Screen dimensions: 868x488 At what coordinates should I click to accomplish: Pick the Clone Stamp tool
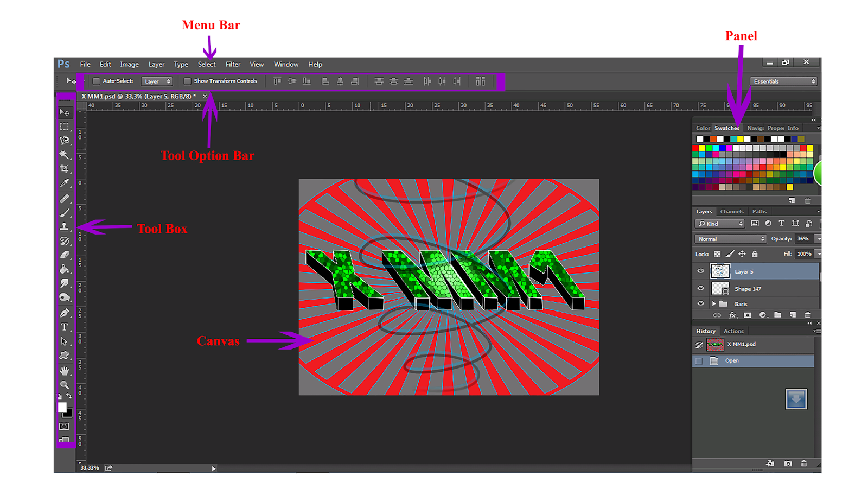tap(65, 227)
